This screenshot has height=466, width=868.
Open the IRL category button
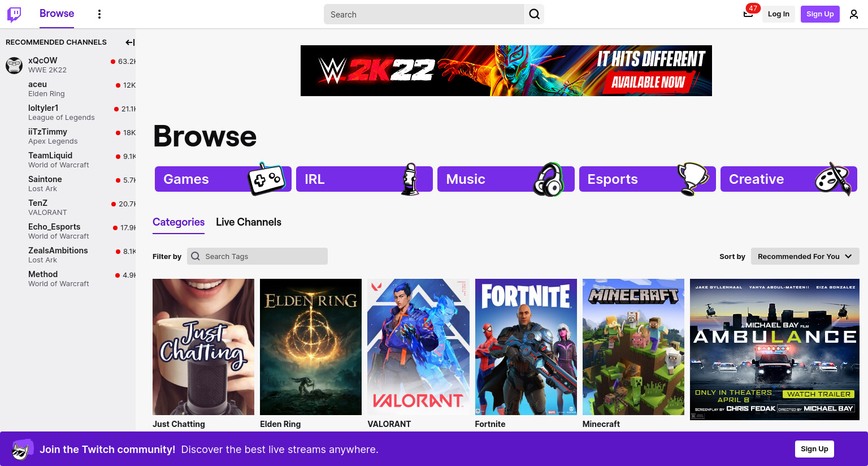point(364,179)
